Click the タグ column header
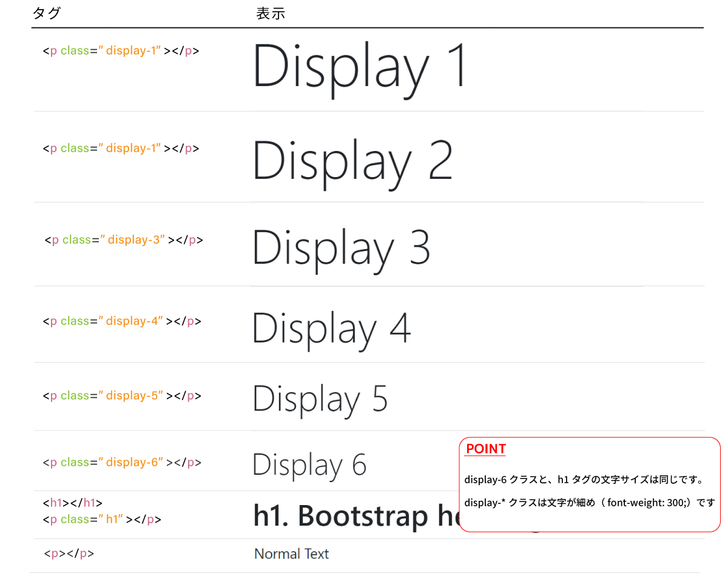 click(47, 13)
